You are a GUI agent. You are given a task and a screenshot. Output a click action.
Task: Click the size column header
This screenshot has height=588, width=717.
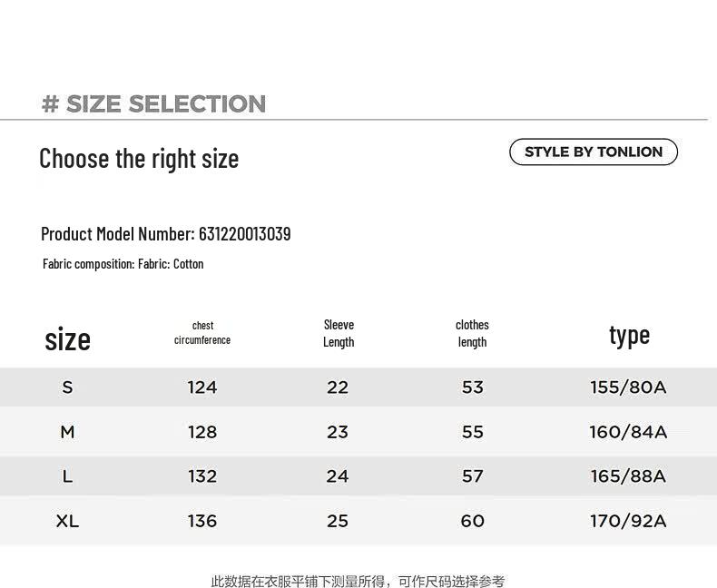coord(68,338)
